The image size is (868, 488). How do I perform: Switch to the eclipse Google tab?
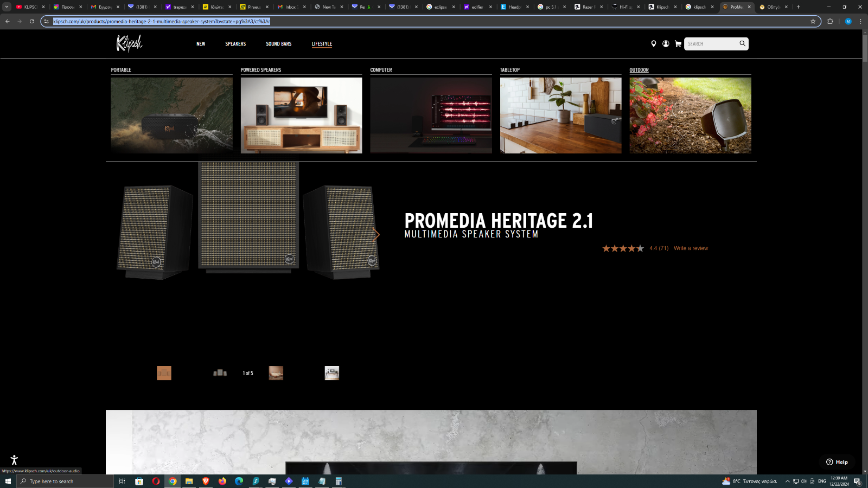[x=440, y=7]
